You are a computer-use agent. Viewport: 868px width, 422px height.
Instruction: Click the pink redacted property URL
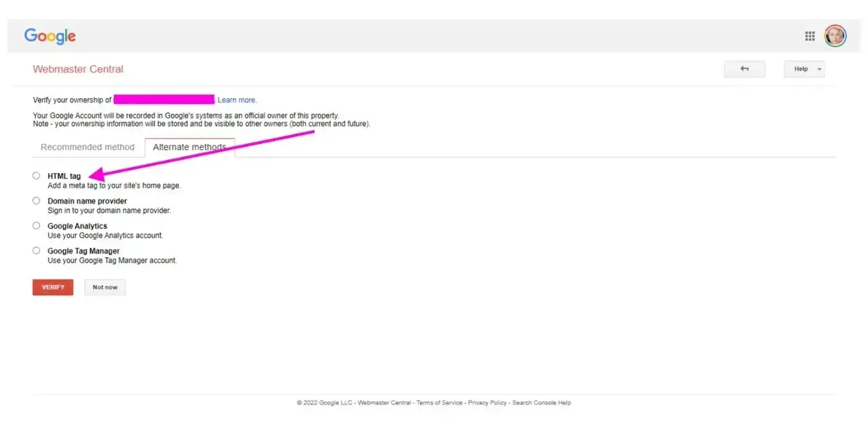(x=164, y=100)
